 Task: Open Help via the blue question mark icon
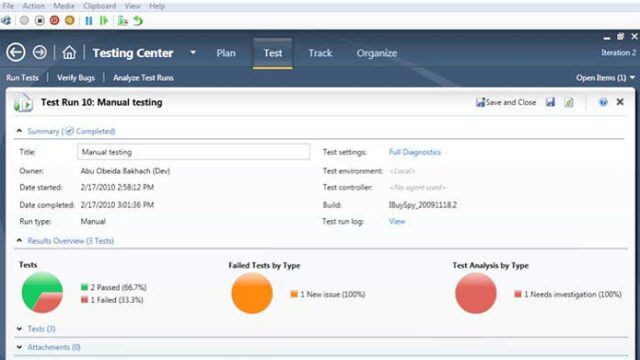click(x=603, y=102)
